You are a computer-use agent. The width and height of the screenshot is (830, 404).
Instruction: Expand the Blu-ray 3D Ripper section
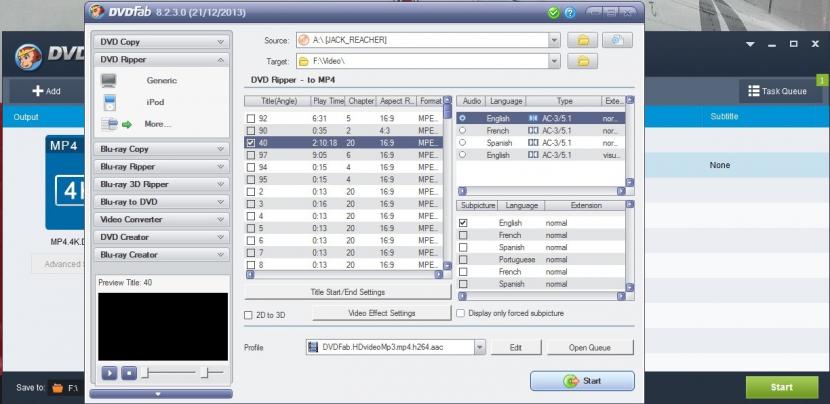(161, 184)
